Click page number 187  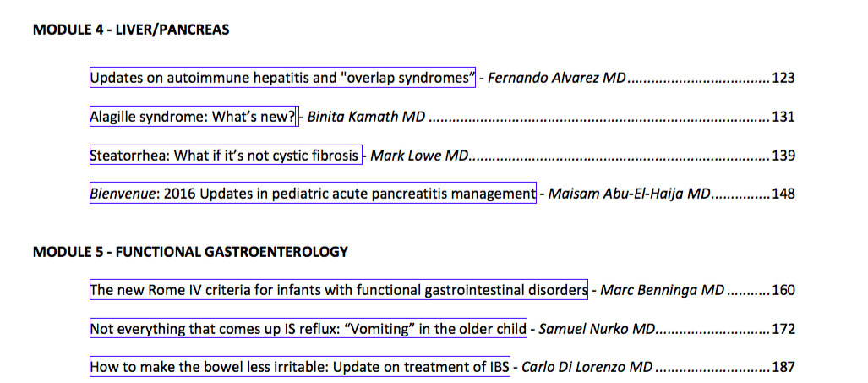(x=783, y=368)
